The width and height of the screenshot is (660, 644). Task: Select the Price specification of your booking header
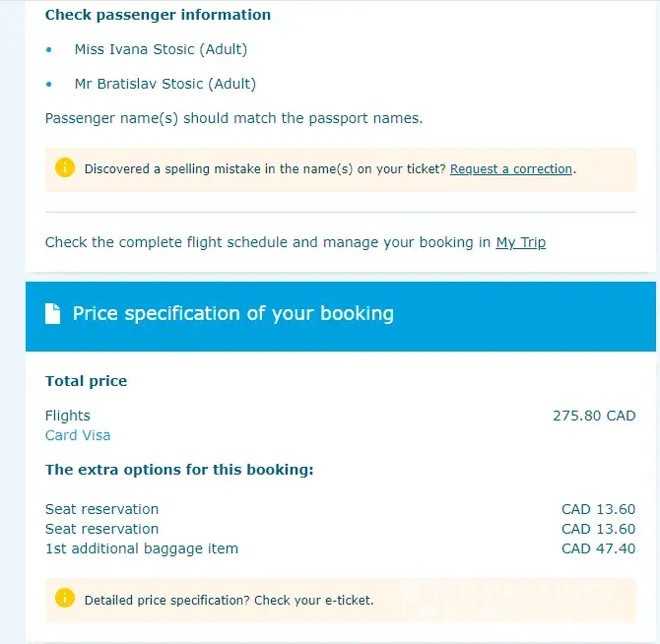pos(232,314)
